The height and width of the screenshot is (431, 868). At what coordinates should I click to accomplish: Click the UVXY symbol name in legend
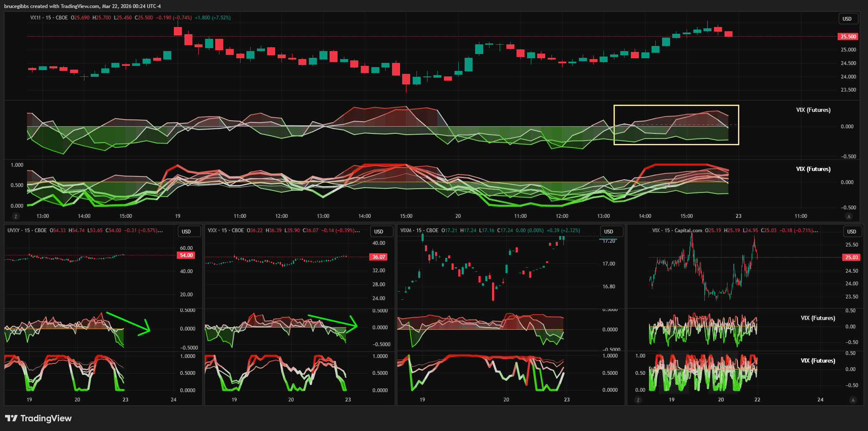pos(14,230)
